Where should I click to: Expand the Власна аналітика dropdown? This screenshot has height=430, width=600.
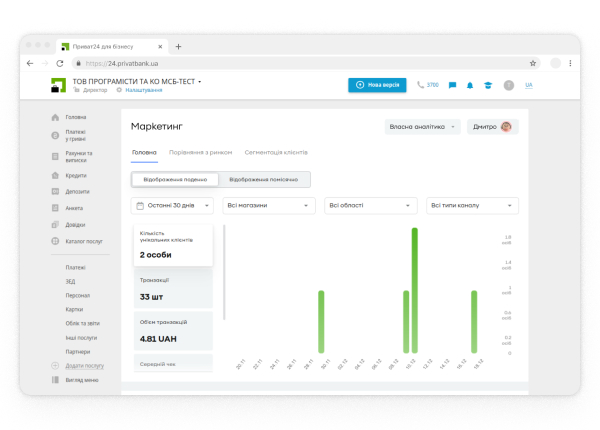click(x=423, y=127)
